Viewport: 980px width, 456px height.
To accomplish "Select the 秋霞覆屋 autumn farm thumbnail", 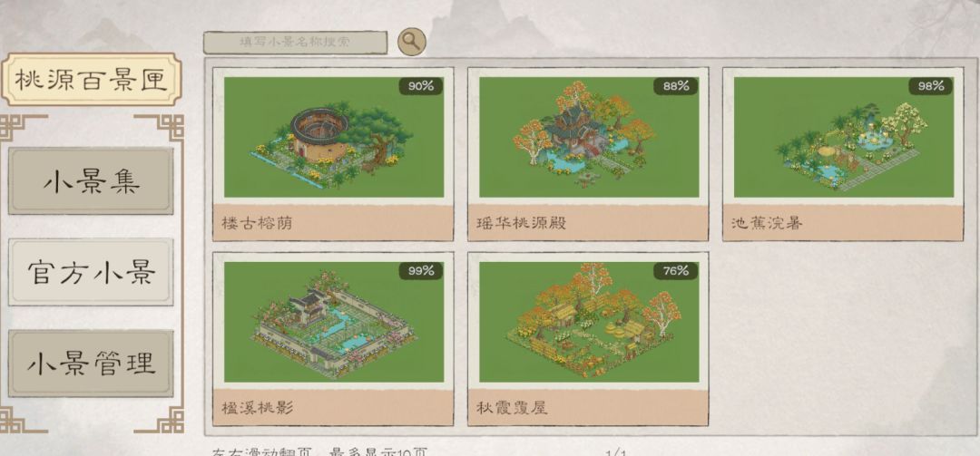I will pyautogui.click(x=589, y=323).
